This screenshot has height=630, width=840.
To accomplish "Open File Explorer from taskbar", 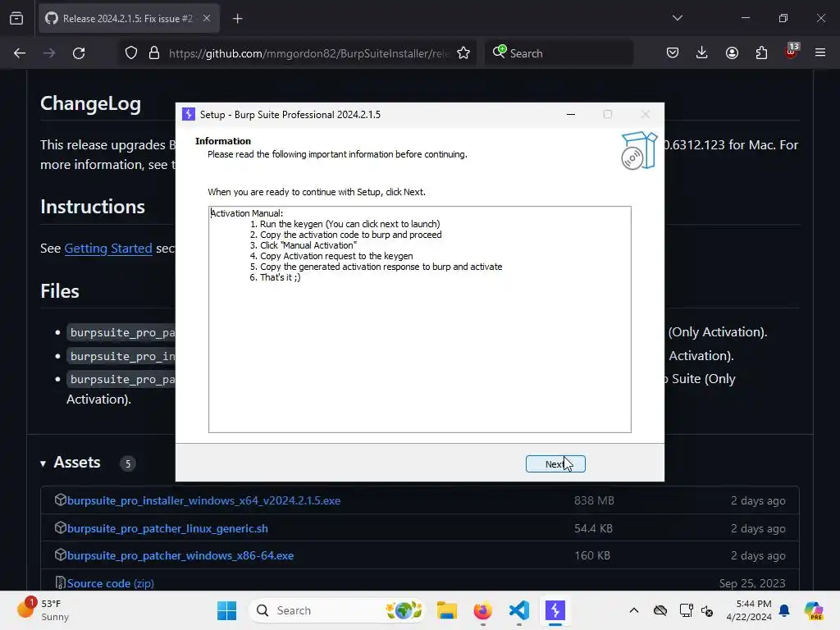I will click(446, 610).
